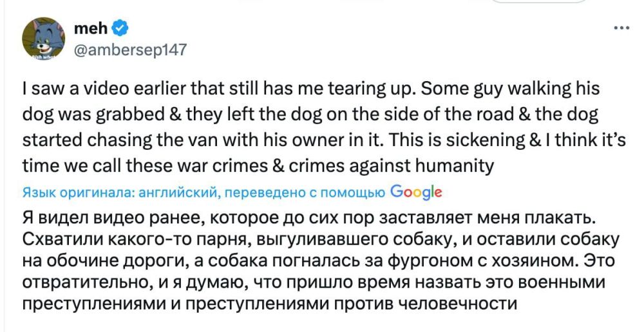
Task: Click the last line "преступлениями и преступлениями против человечности"
Action: click(269, 304)
